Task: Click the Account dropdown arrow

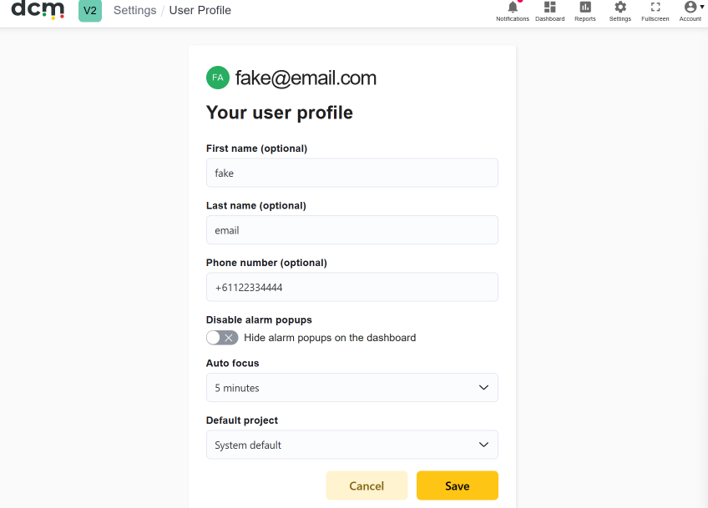Action: 702,6
